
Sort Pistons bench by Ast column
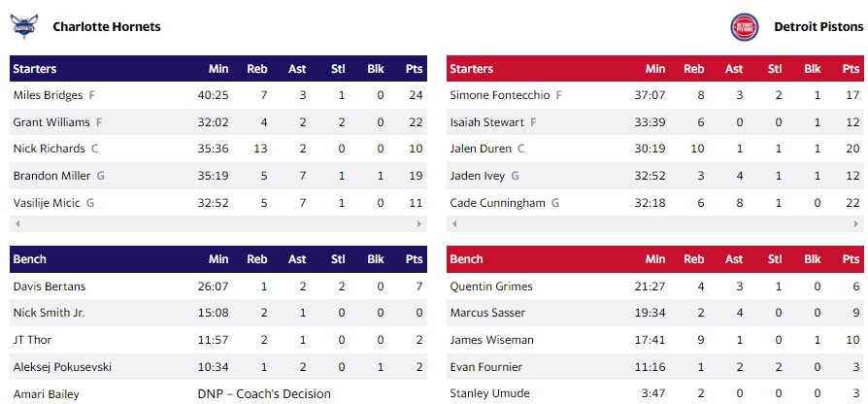pyautogui.click(x=734, y=259)
